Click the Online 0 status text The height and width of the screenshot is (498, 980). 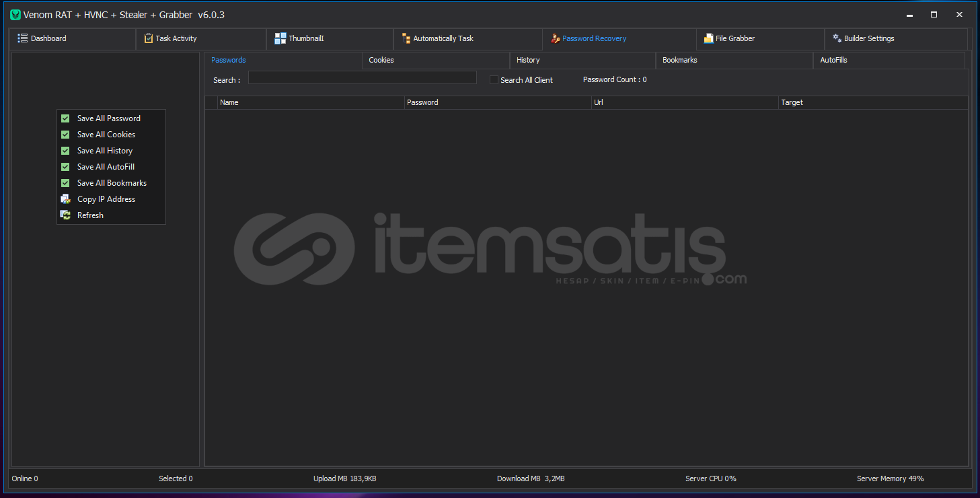pyautogui.click(x=25, y=478)
